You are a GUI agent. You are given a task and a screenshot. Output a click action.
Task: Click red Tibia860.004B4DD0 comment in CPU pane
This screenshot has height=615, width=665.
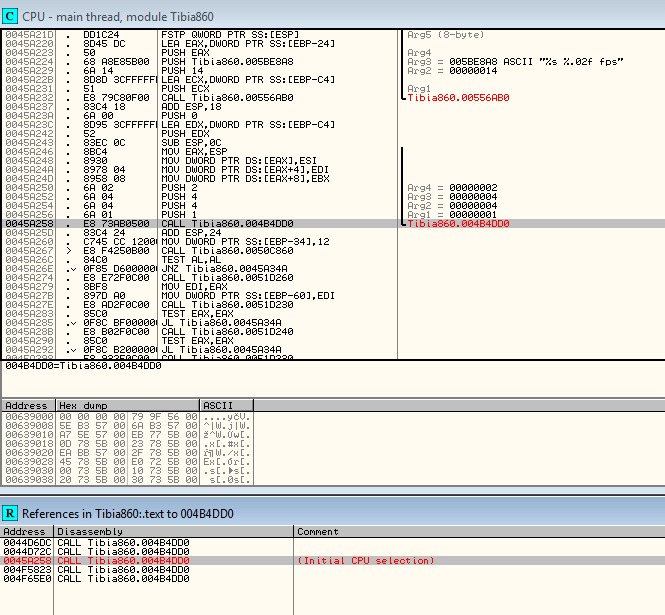point(458,224)
